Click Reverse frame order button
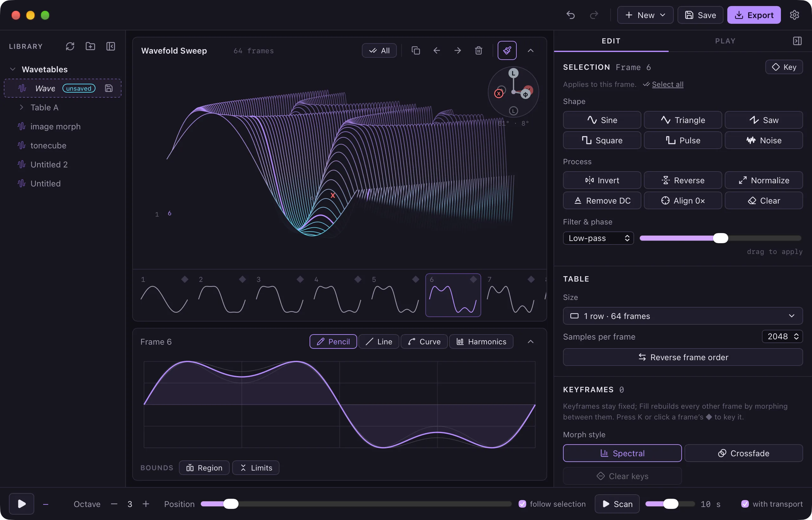 683,357
